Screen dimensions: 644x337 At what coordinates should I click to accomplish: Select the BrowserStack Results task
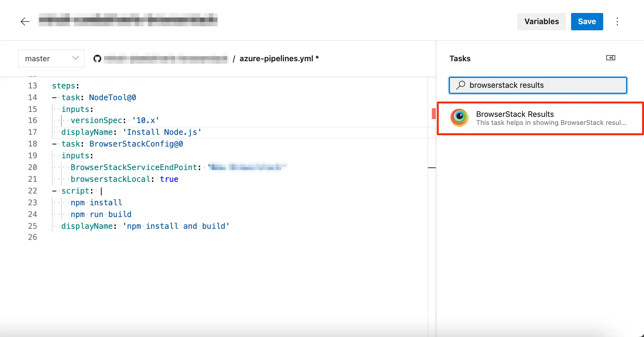(x=540, y=118)
